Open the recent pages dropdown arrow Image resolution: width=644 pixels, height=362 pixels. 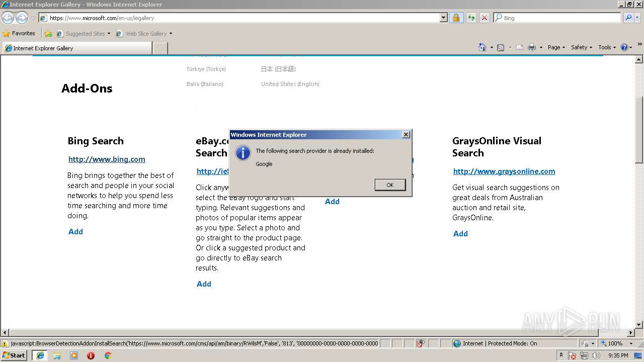coord(33,18)
